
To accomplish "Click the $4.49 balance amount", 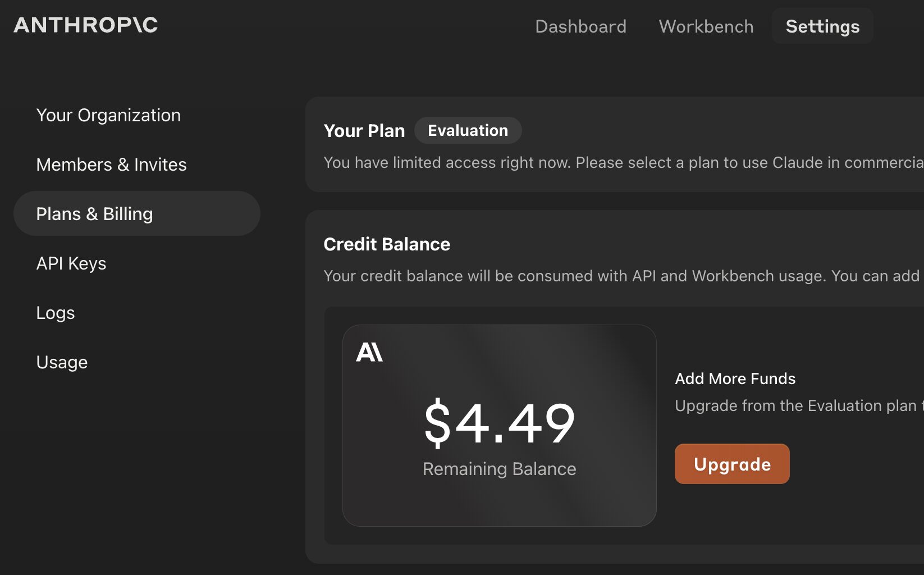I will pyautogui.click(x=499, y=423).
